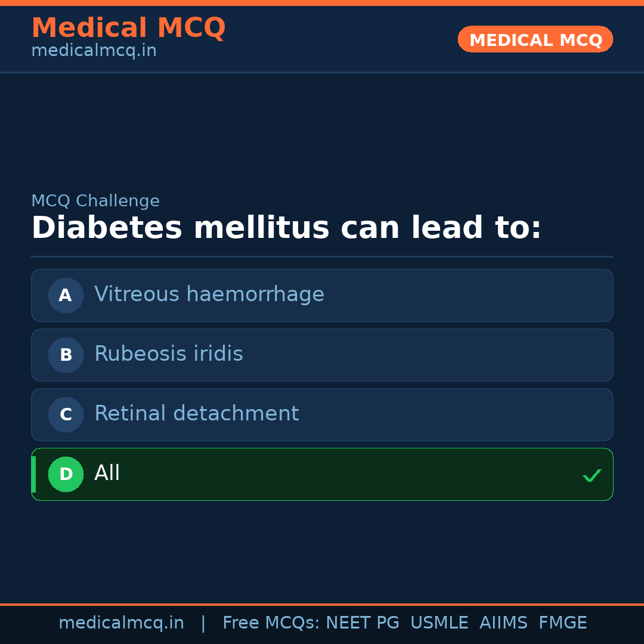Click the green letter D circle badge
644x644 pixels.
[66, 474]
